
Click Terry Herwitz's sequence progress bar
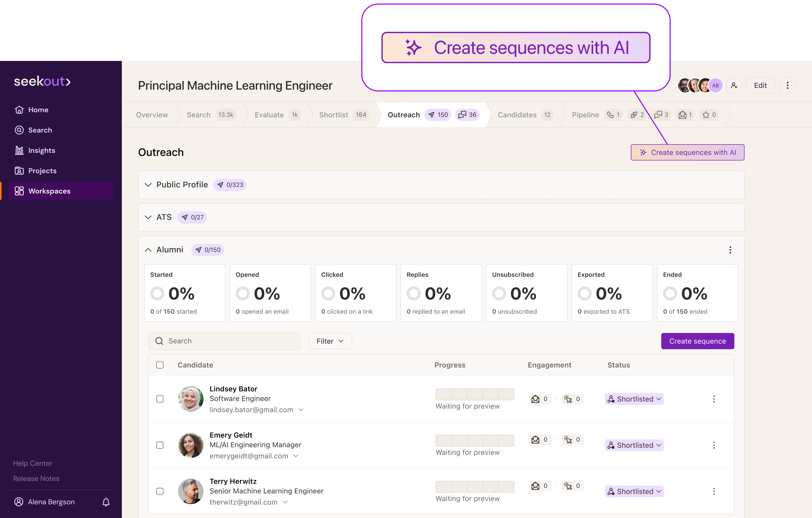475,487
